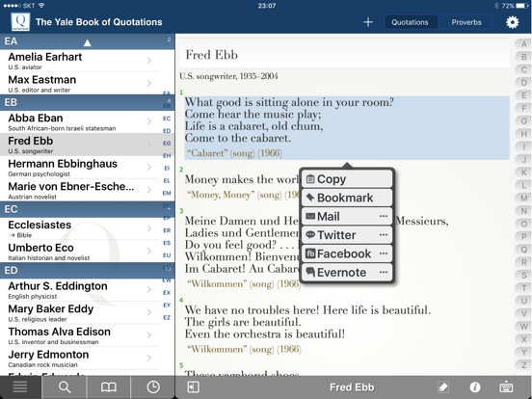Screen dimensions: 532x399
Task: Open the Yale Book Q app logo
Action: (20, 22)
